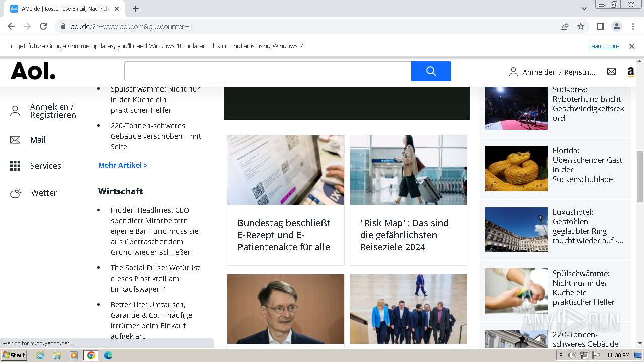Screen dimensions: 644x362
Task: Open the tab search dropdown arrow
Action: 584,9
